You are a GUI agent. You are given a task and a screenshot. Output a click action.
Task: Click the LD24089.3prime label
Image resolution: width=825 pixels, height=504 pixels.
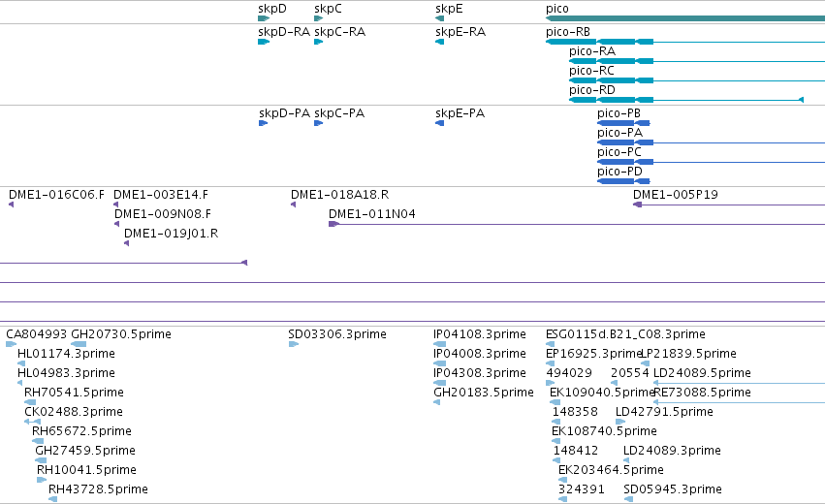672,451
